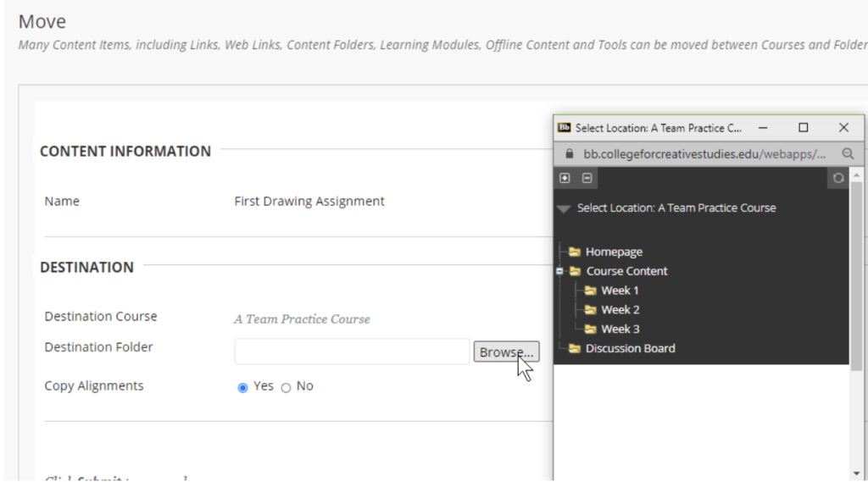Click the zoom magnifier in address bar

click(847, 154)
